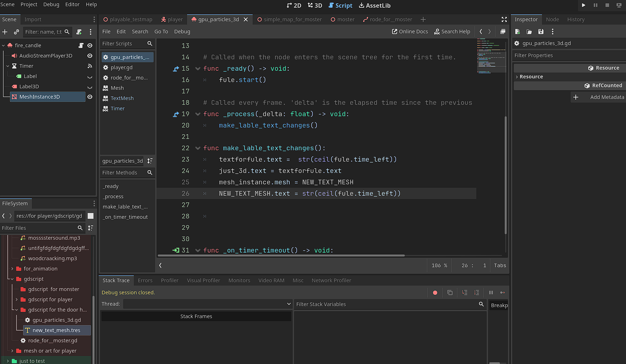626x364 pixels.
Task: Click the Search Help button
Action: point(452,32)
